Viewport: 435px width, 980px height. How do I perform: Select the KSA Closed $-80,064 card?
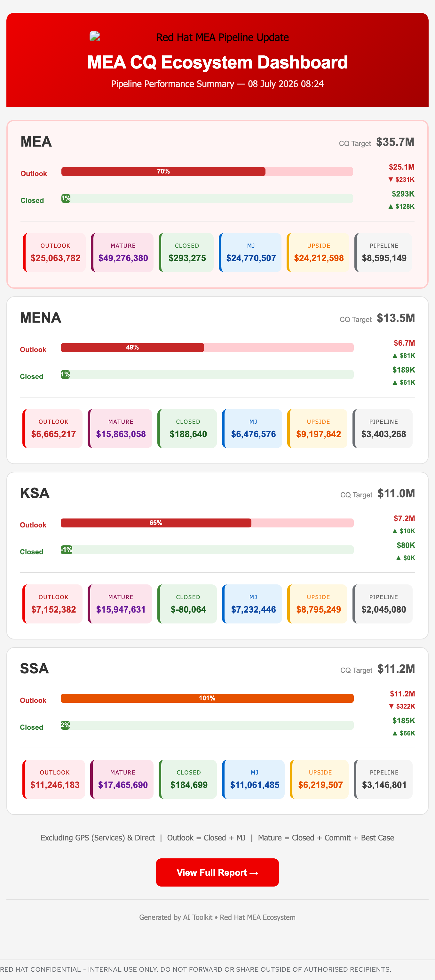click(187, 604)
